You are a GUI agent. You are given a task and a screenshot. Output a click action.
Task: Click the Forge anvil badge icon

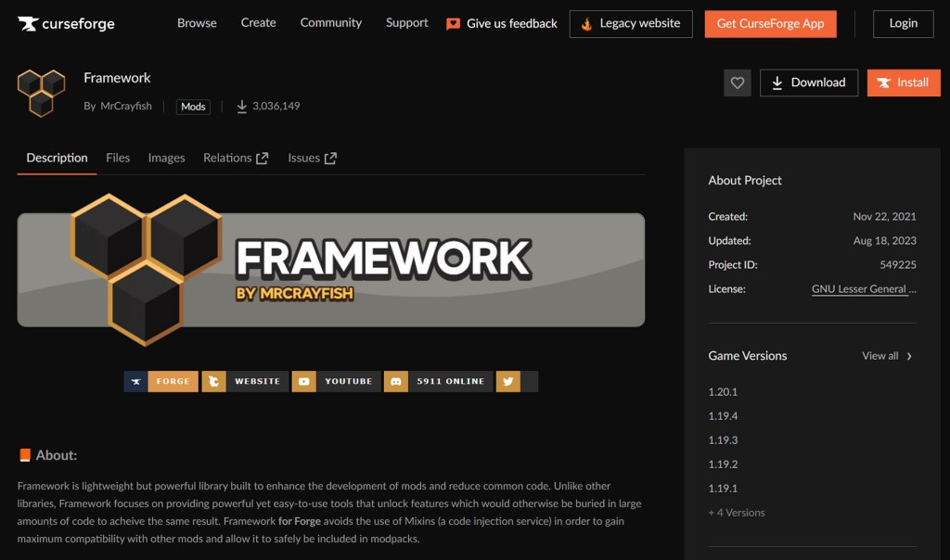point(135,381)
